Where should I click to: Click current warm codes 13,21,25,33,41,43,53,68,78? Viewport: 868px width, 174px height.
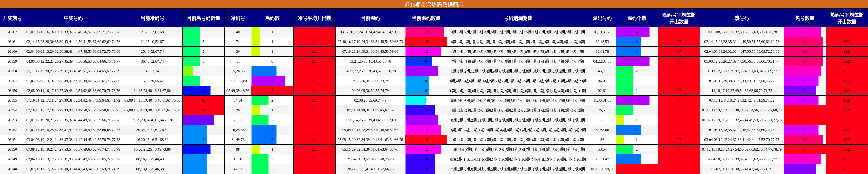[x=370, y=61]
